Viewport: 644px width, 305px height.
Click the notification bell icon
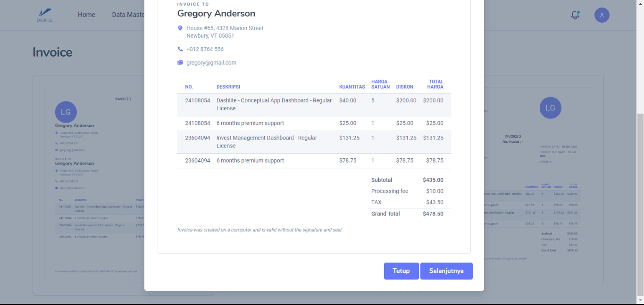click(575, 15)
